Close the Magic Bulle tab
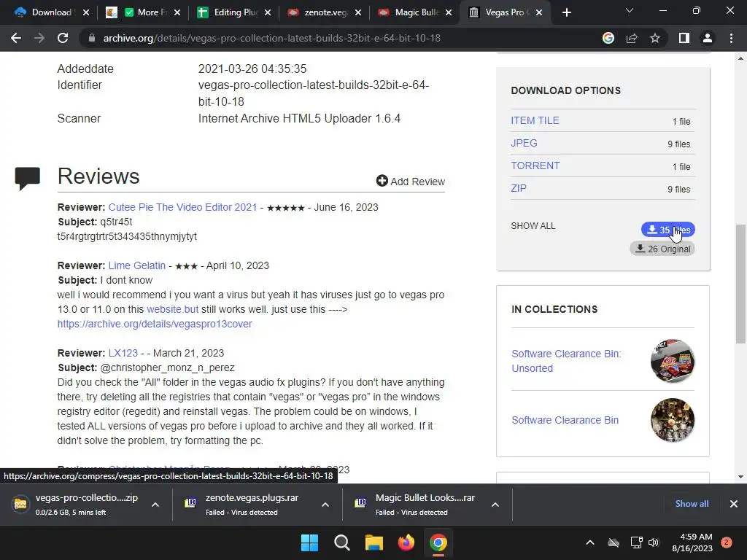The width and height of the screenshot is (747, 560). coord(449,12)
